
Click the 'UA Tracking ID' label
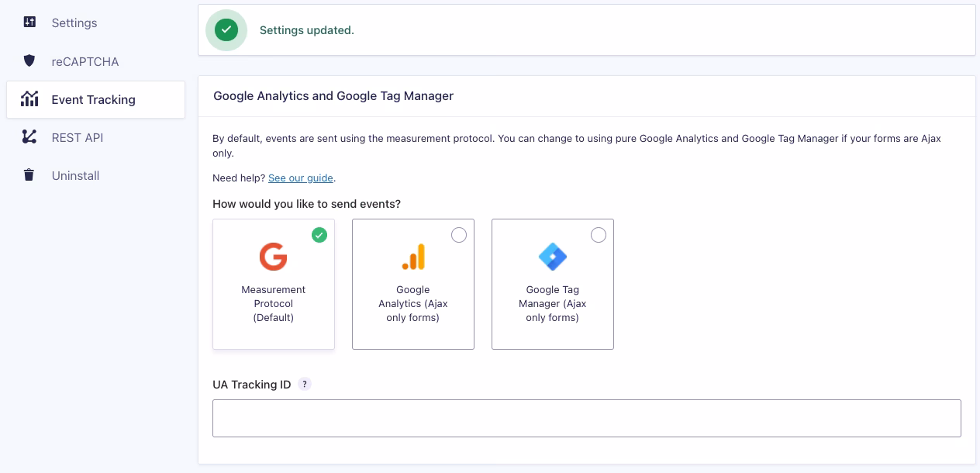point(252,385)
